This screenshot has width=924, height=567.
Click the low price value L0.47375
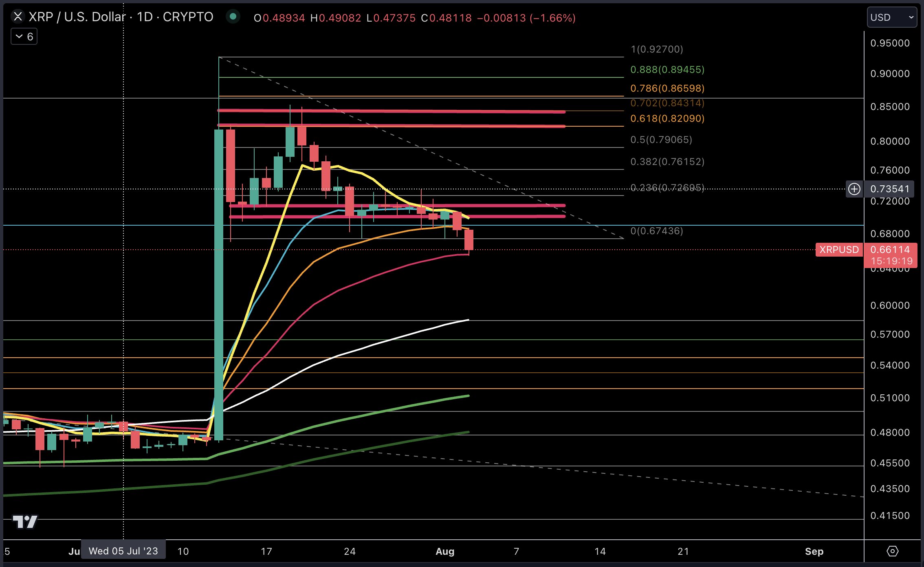(391, 18)
